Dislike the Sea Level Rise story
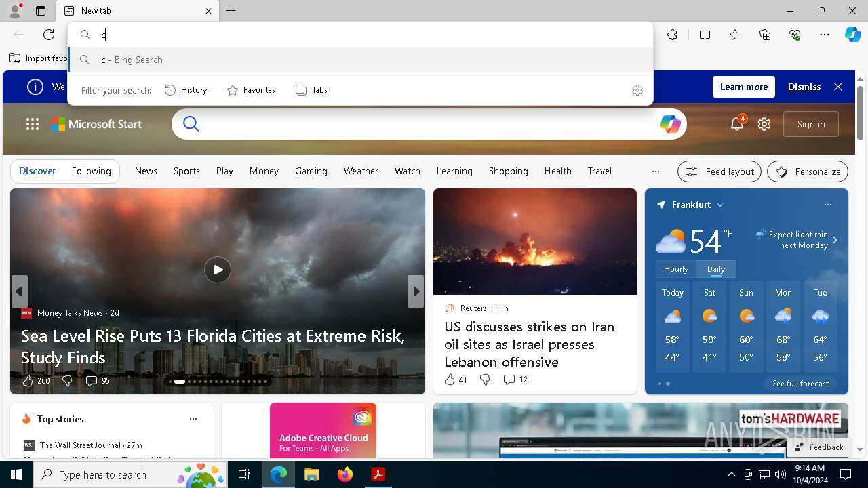The width and height of the screenshot is (868, 488). point(67,381)
